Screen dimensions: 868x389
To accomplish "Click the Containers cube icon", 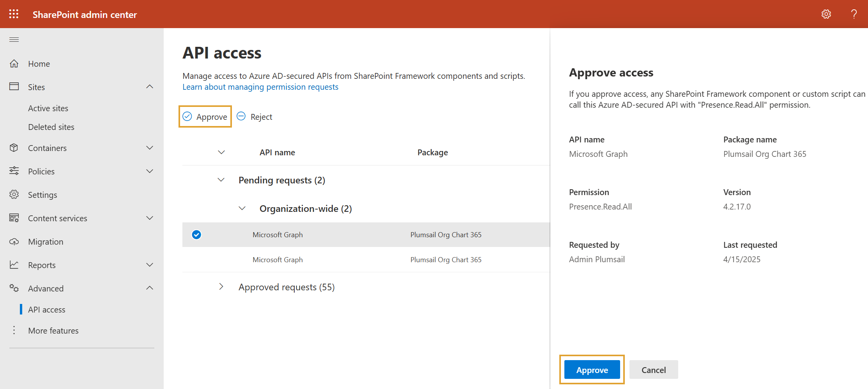I will [14, 148].
